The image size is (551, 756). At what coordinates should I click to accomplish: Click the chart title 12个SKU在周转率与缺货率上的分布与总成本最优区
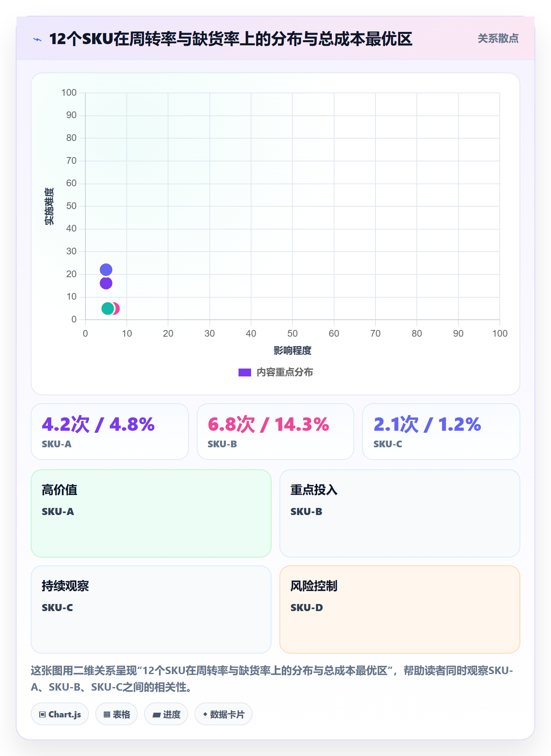(231, 39)
